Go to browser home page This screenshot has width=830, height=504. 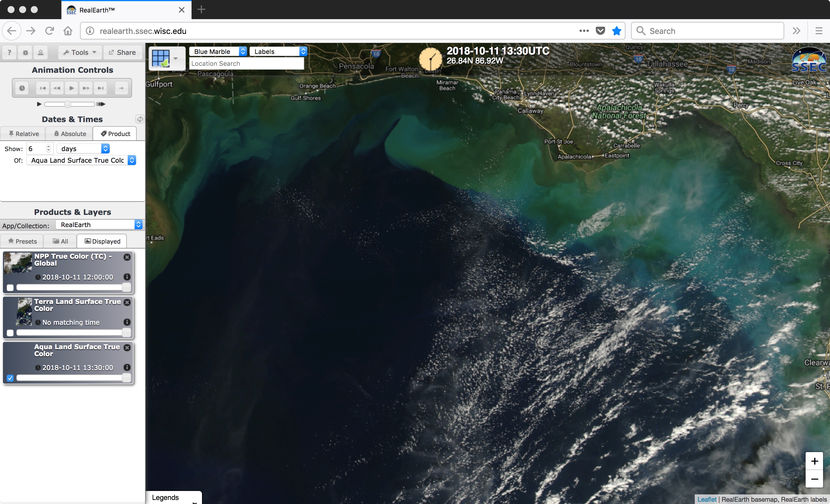click(x=68, y=31)
